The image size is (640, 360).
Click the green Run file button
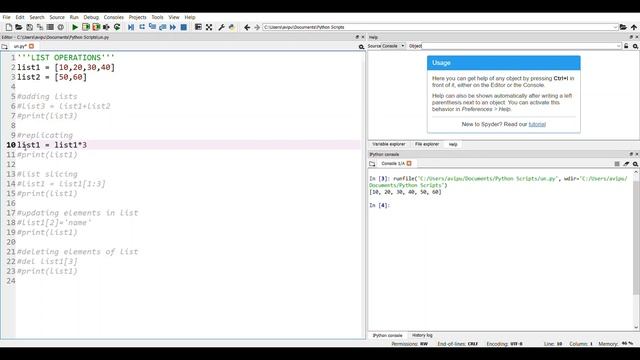coord(75,27)
